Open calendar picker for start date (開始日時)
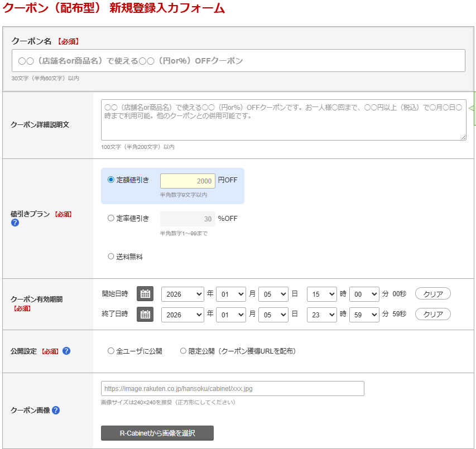Viewport: 476px width, 449px height. tap(145, 294)
